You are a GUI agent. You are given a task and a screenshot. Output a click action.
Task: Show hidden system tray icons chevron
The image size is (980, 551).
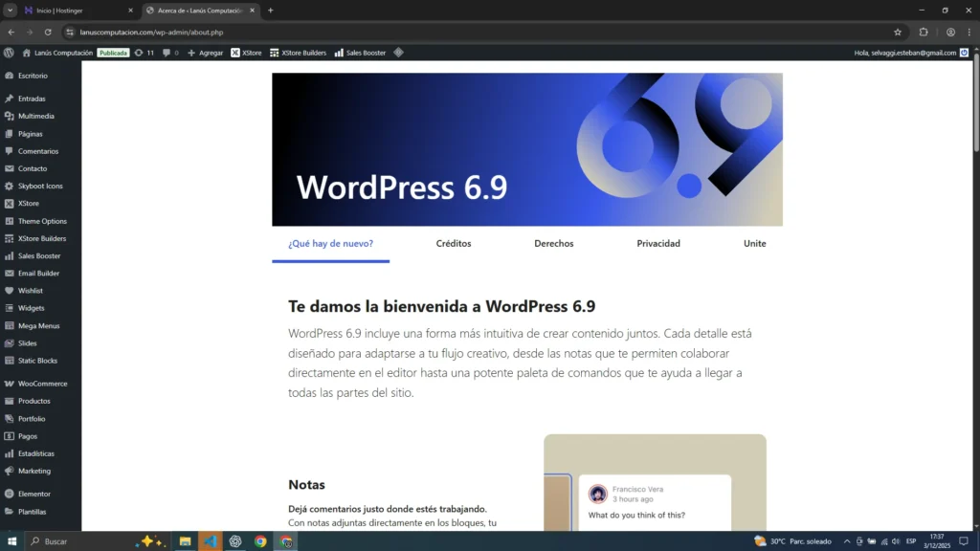pos(846,541)
